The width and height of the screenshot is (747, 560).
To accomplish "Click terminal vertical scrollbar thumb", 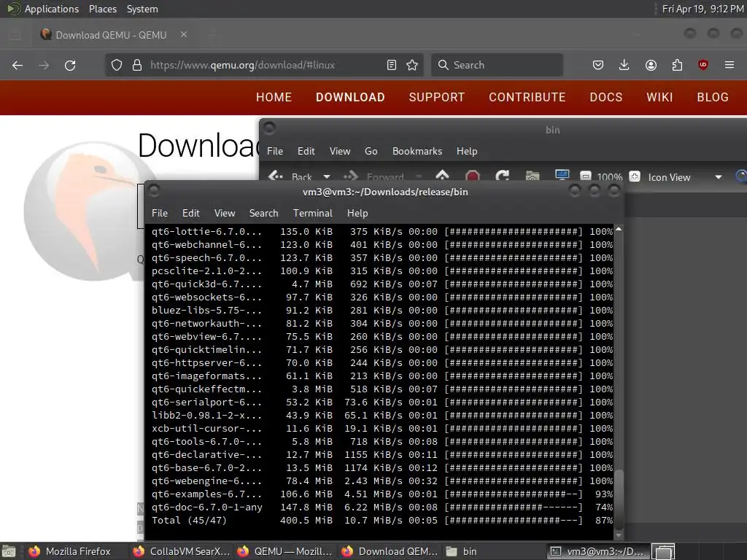I will (x=619, y=499).
